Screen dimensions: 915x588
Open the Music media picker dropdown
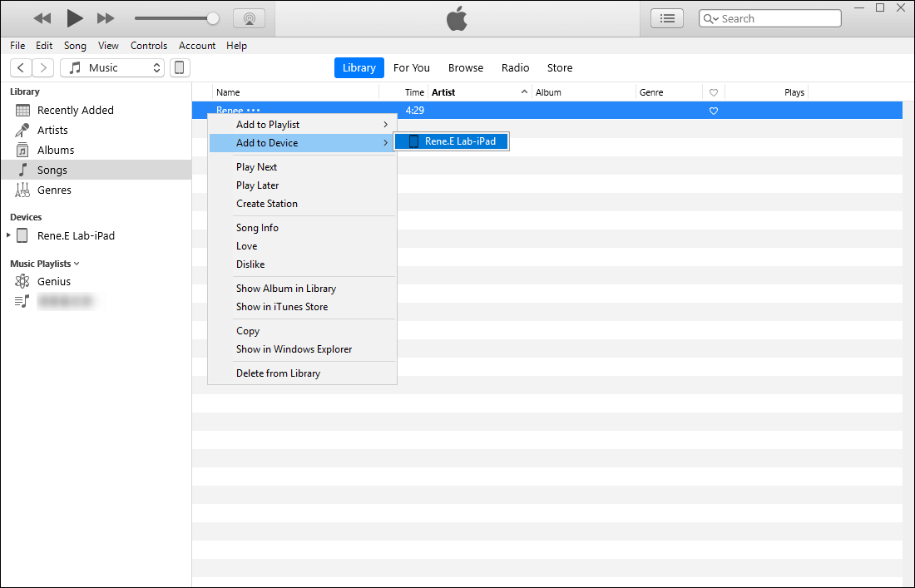click(112, 67)
